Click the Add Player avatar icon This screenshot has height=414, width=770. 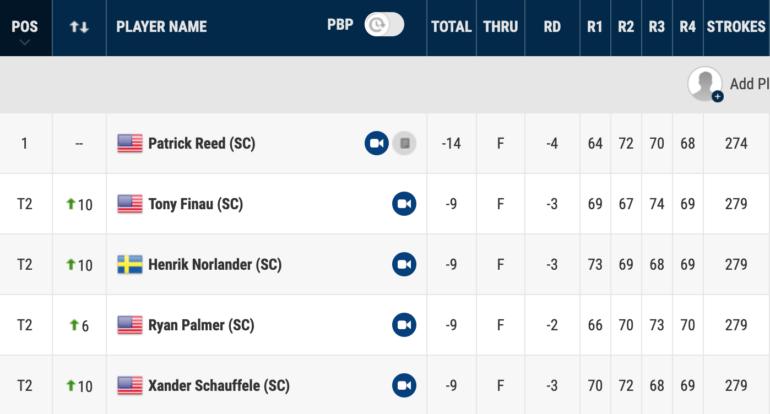(x=705, y=84)
